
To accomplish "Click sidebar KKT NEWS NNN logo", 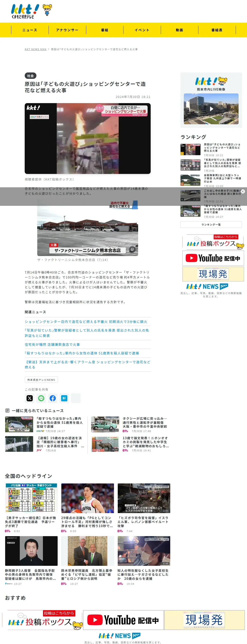I will [x=207, y=286].
